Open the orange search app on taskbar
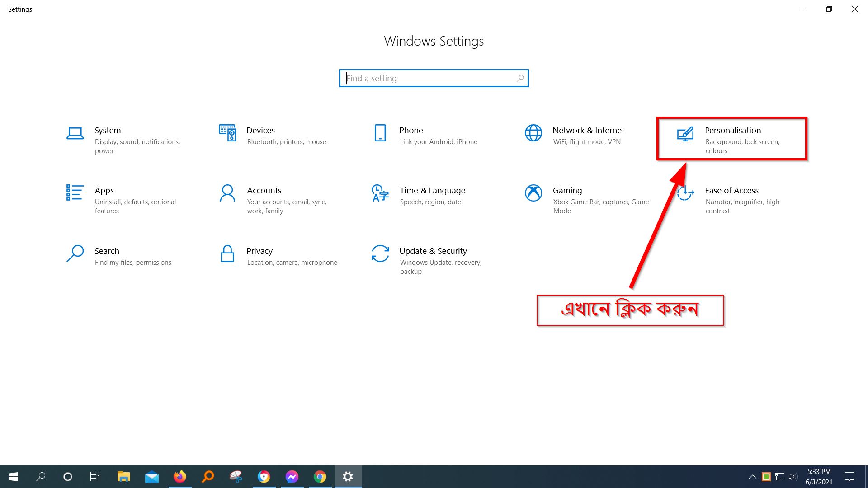 [x=208, y=477]
